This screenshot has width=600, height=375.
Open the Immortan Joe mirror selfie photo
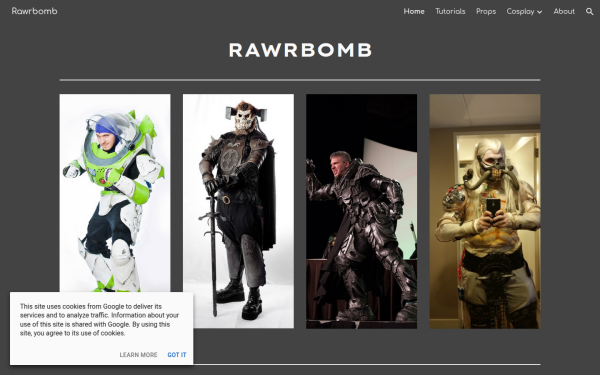tap(485, 211)
